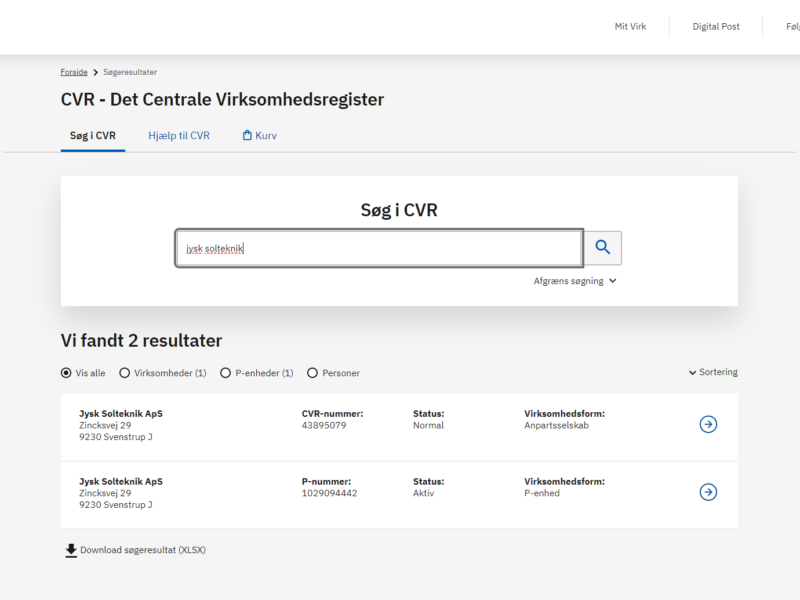
Task: Click the Kurv basket icon
Action: pos(247,136)
